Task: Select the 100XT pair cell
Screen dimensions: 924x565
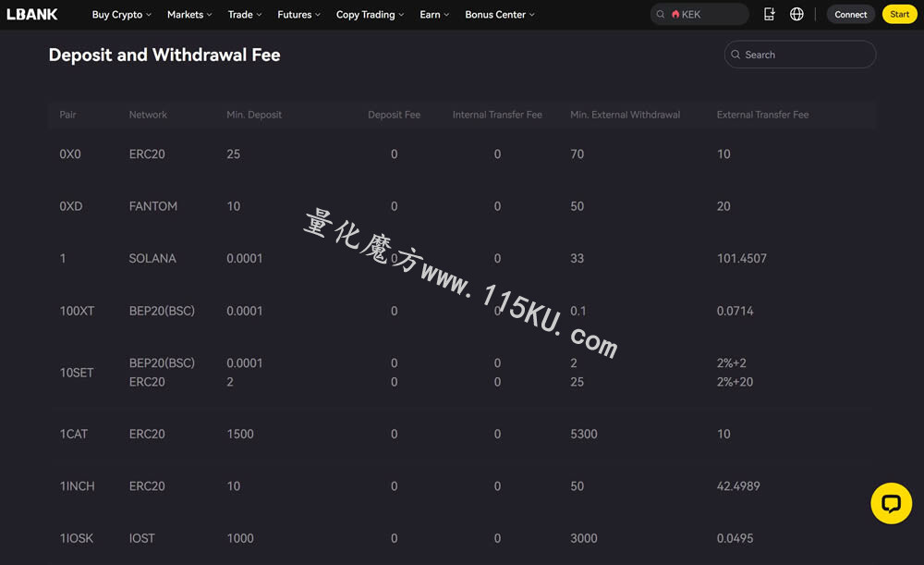Action: tap(77, 311)
